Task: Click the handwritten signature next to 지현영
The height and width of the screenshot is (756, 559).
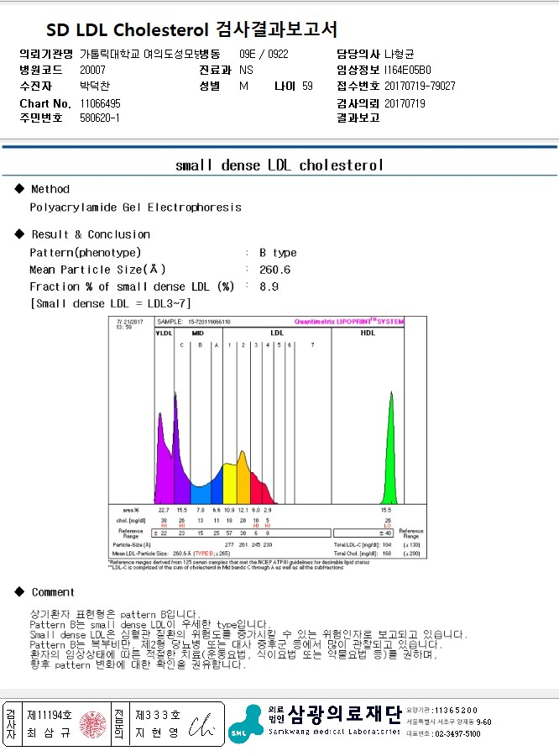Action: (x=201, y=725)
